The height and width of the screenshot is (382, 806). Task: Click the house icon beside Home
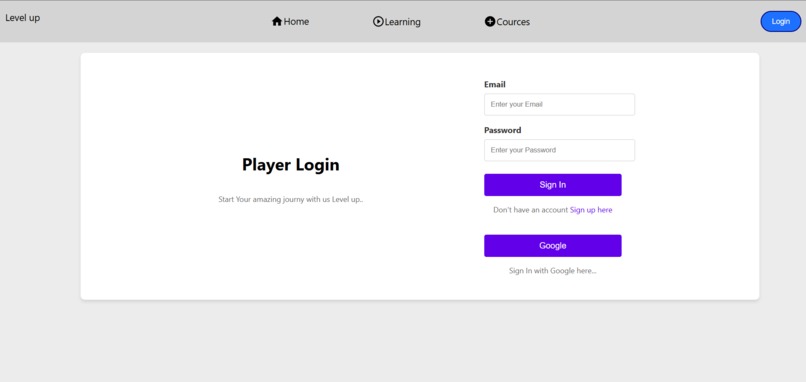277,22
